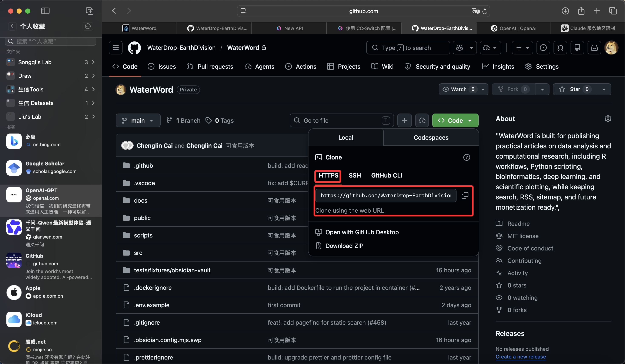
Task: Switch to the SSH clone tab
Action: tap(355, 176)
